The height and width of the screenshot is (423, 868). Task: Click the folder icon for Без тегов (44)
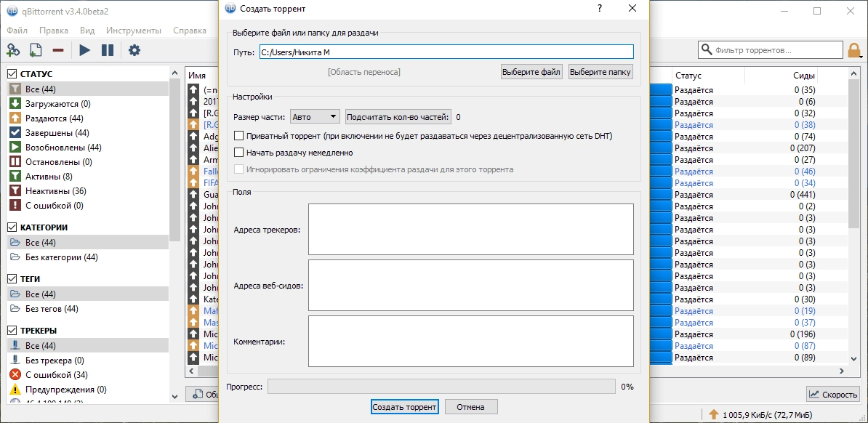pos(15,308)
